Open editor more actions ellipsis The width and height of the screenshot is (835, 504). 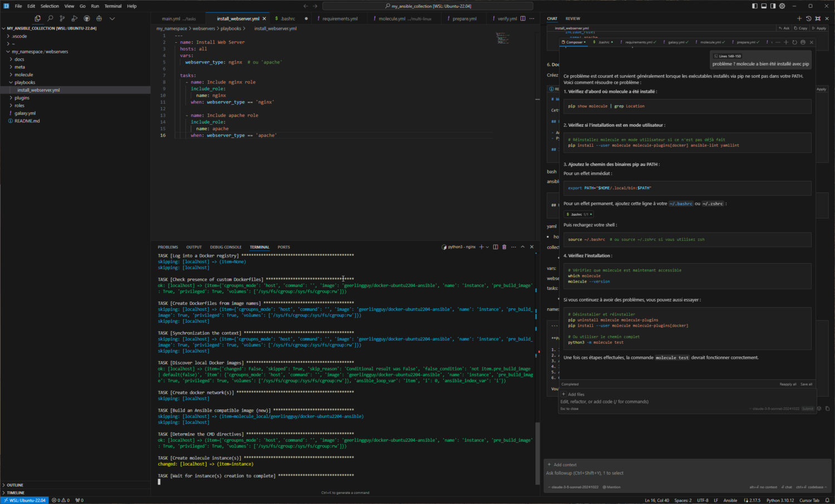532,18
